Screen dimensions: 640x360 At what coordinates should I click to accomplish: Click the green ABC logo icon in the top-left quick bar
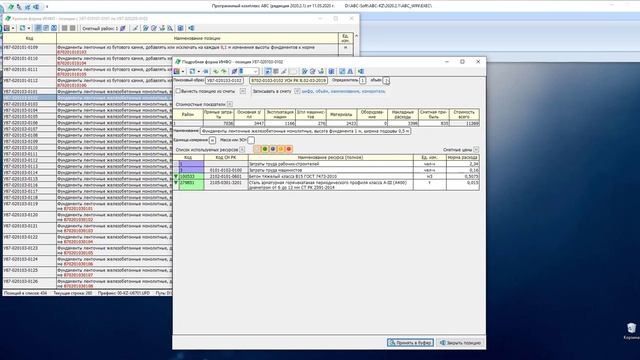point(11,7)
